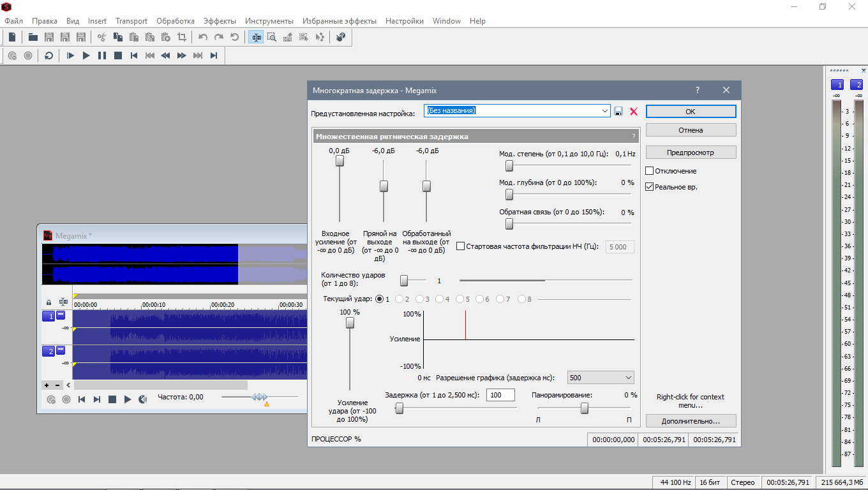Click the Количество ударов slider handle

[404, 280]
